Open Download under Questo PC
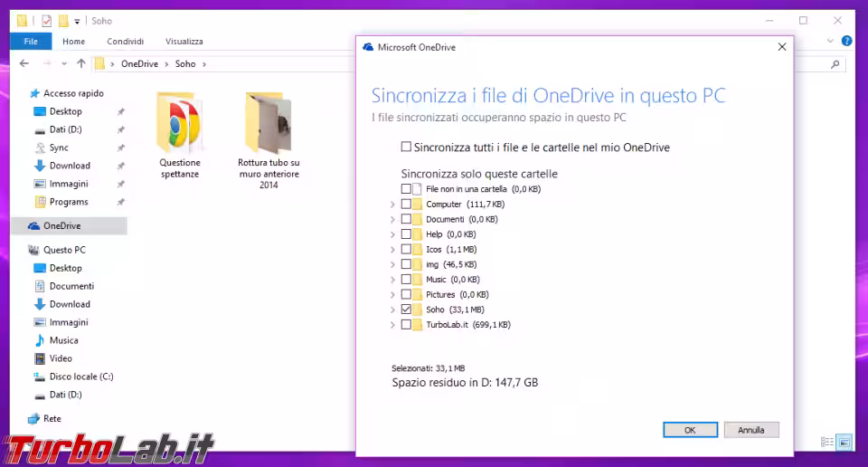 (x=70, y=304)
